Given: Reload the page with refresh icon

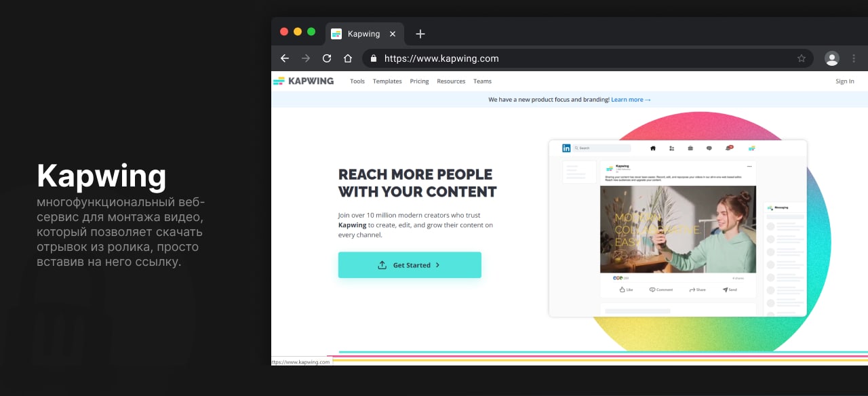Looking at the screenshot, I should [x=327, y=58].
